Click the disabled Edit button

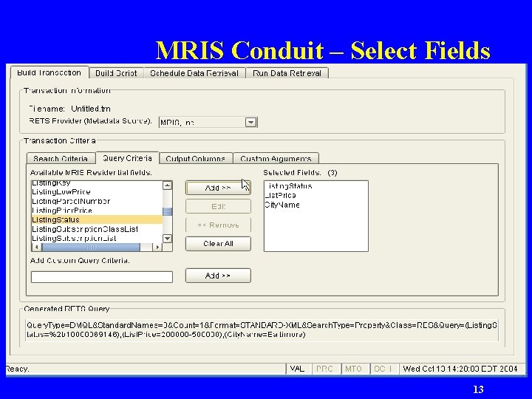pos(218,206)
